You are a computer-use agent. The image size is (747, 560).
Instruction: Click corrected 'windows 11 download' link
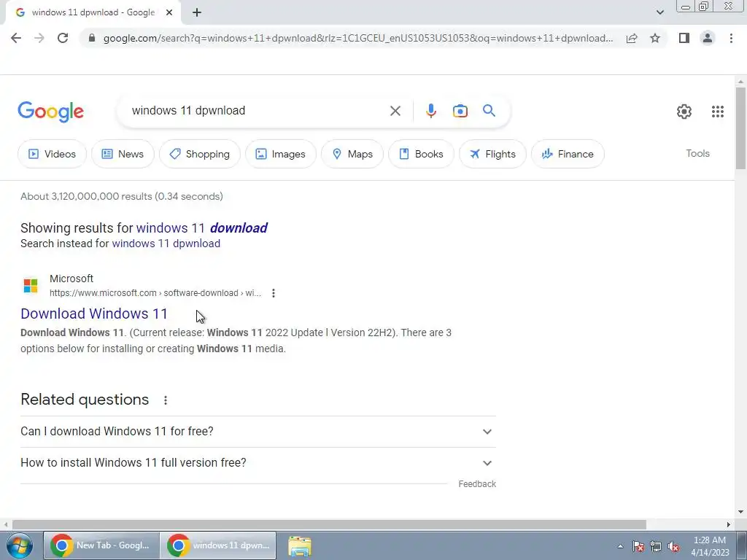(202, 228)
